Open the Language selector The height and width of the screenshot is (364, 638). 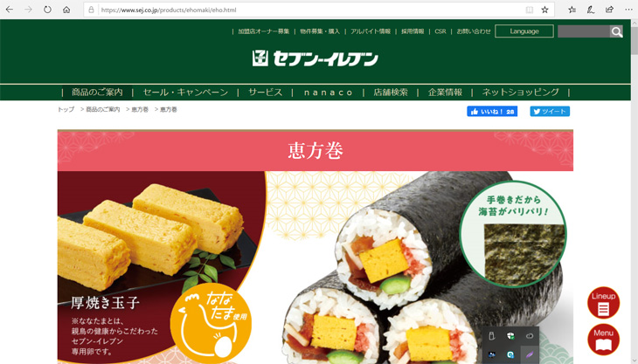tap(524, 31)
